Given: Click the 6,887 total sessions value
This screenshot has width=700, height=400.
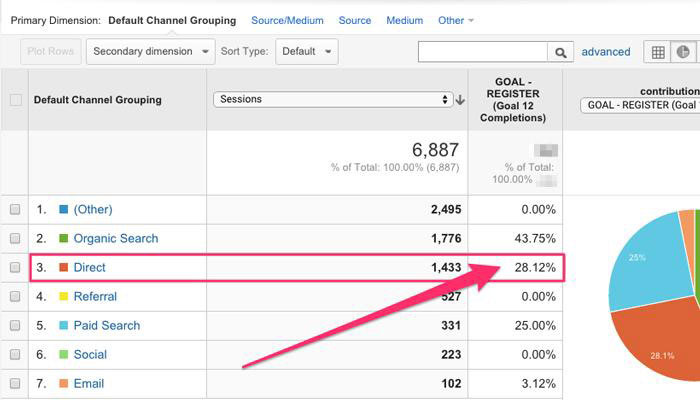Looking at the screenshot, I should click(x=435, y=150).
